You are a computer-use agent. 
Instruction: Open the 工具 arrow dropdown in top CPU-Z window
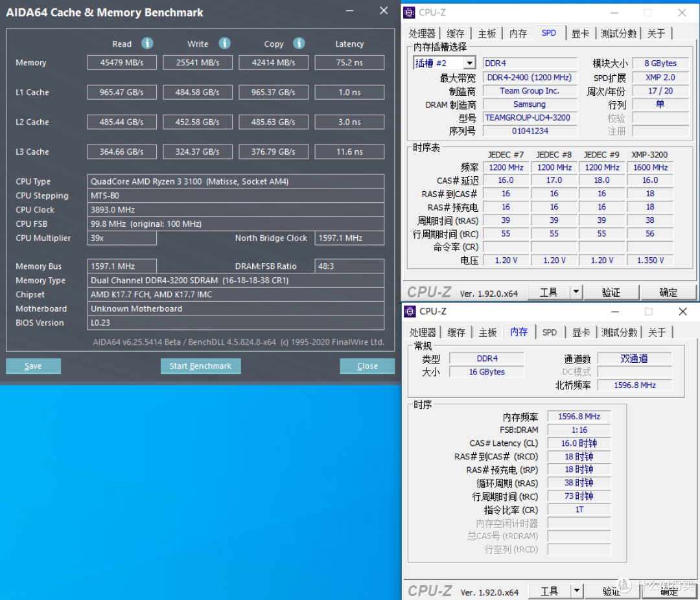coord(576,292)
